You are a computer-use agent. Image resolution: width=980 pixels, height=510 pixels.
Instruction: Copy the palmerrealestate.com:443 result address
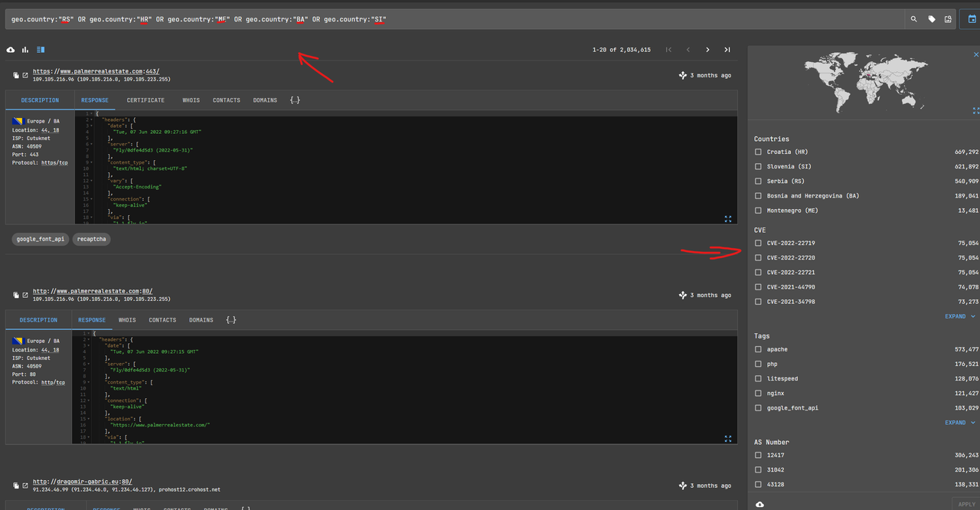tap(15, 75)
